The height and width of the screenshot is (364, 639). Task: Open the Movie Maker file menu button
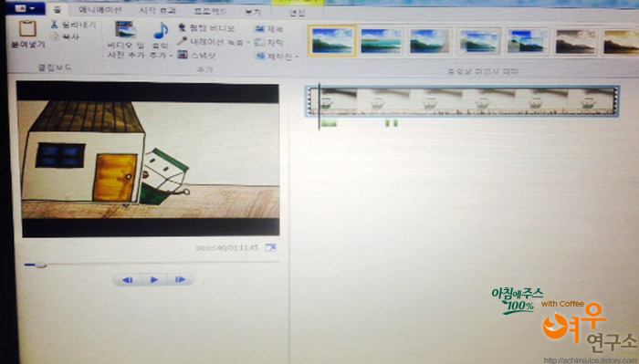25,7
